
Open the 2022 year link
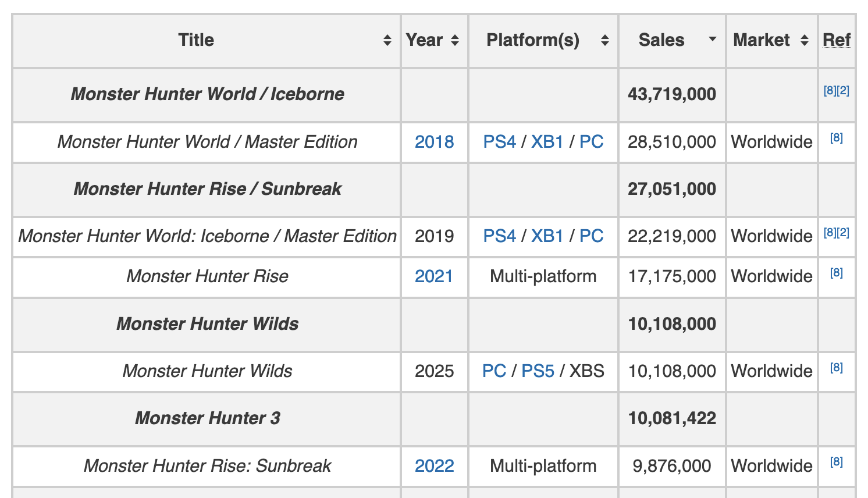[434, 466]
